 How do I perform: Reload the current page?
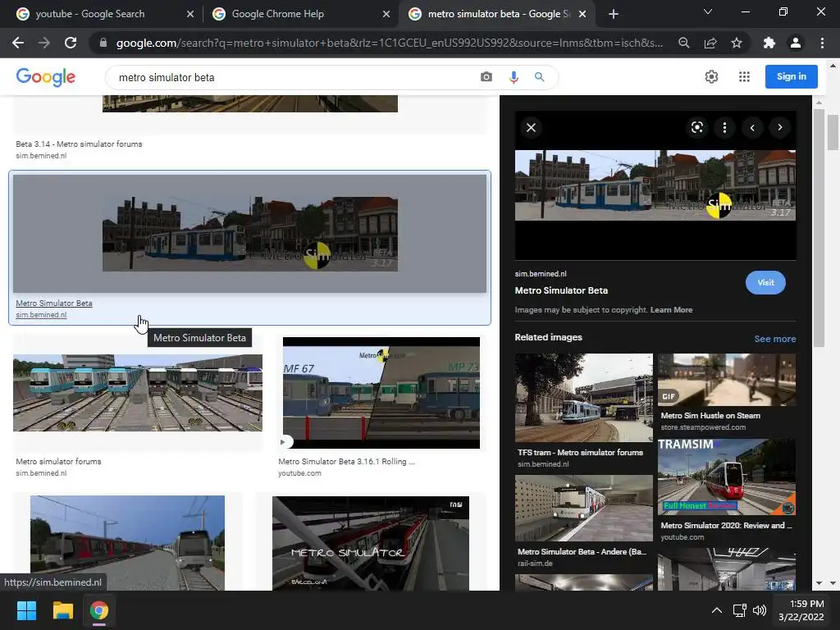pyautogui.click(x=71, y=43)
